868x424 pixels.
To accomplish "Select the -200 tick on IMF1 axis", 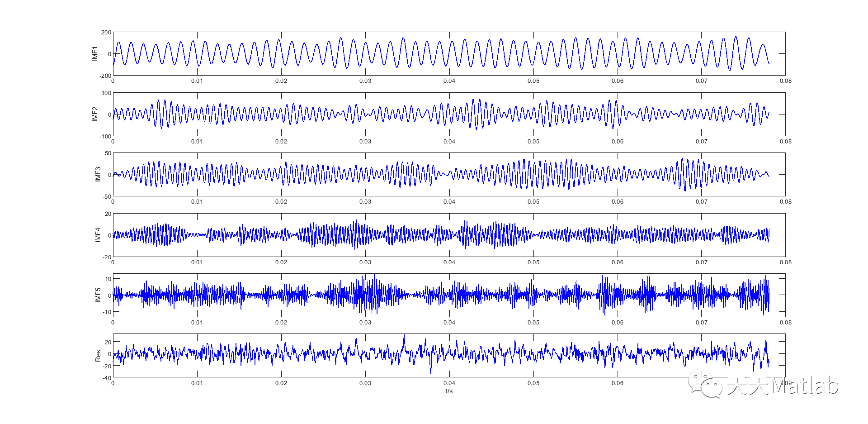I will point(105,76).
